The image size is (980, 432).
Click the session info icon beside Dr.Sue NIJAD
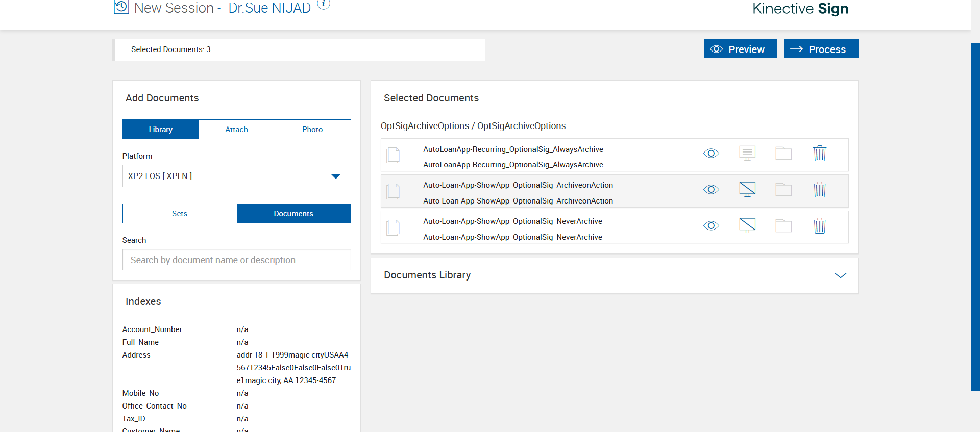(x=324, y=4)
